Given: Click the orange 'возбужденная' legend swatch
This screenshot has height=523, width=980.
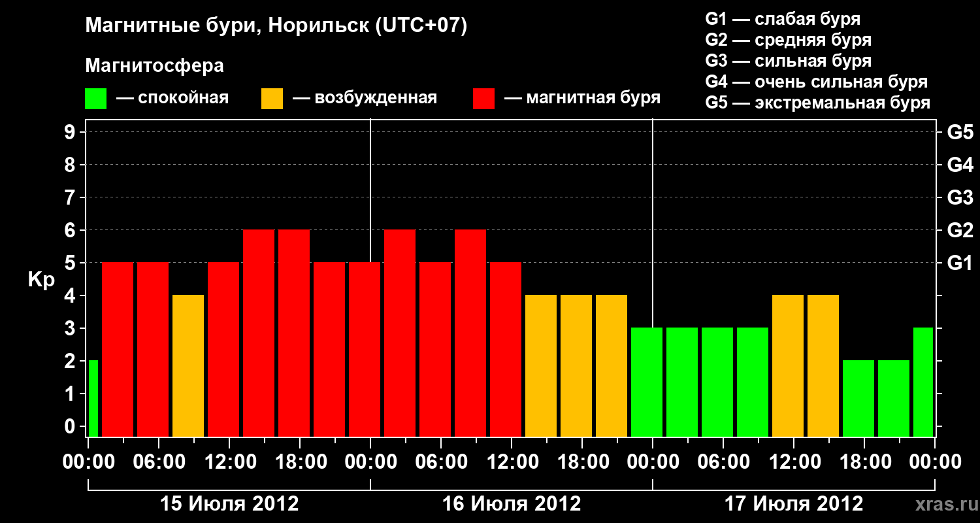Looking at the screenshot, I should coord(272,99).
